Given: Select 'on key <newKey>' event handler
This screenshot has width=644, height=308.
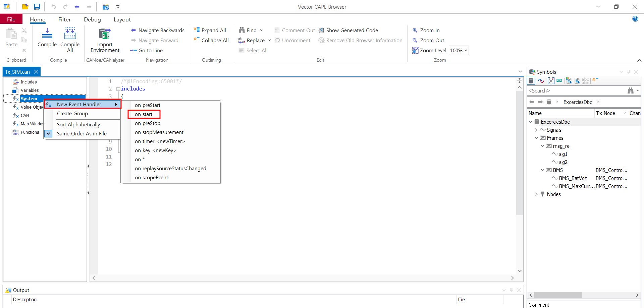Looking at the screenshot, I should point(156,150).
